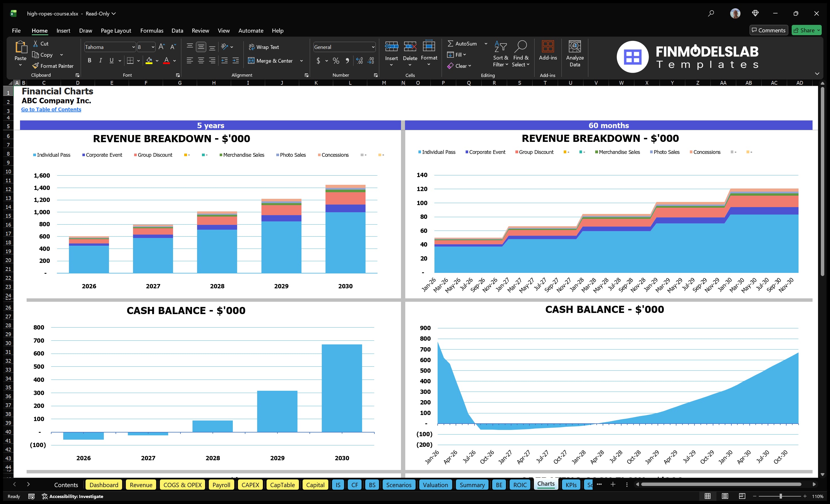
Task: Click the AutoSum icon
Action: (451, 43)
